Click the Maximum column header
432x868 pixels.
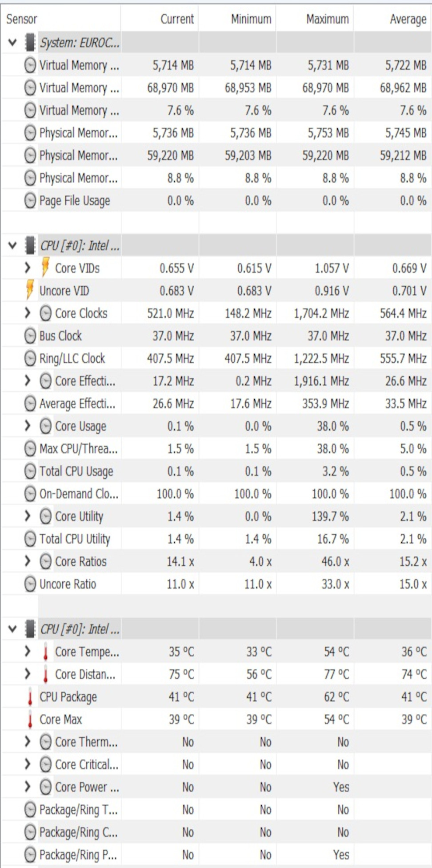[x=327, y=19]
